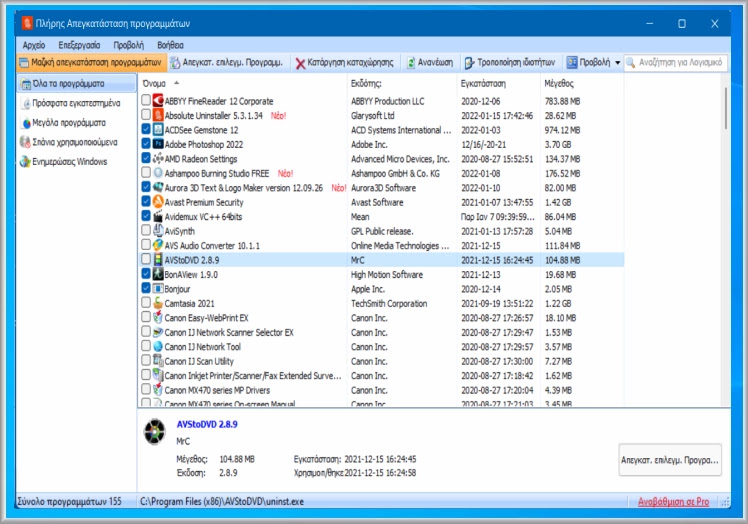Screen dimensions: 748x524
Task: Select Πρόσφατα εγκατεστημένα category
Action: 71,103
